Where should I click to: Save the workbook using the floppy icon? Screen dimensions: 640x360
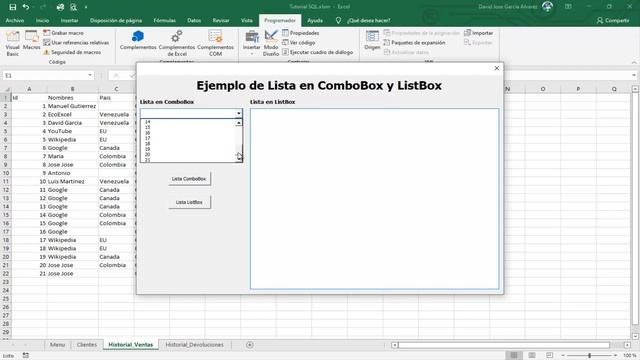[x=13, y=7]
